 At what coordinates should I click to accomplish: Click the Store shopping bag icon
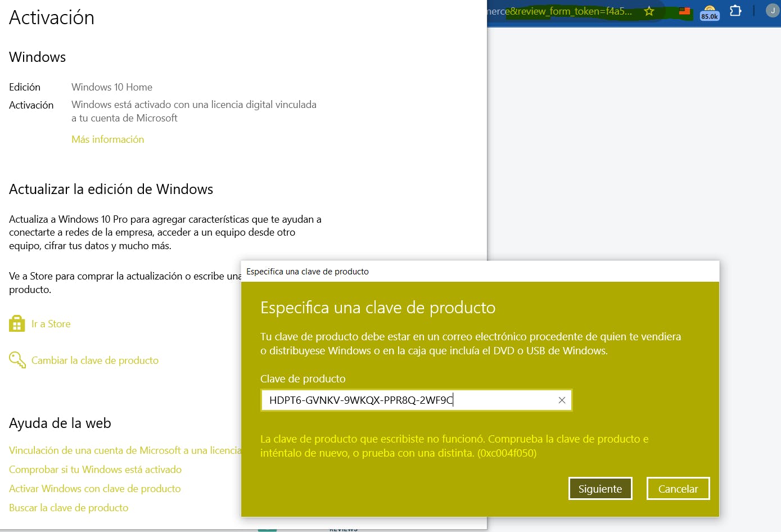(17, 324)
